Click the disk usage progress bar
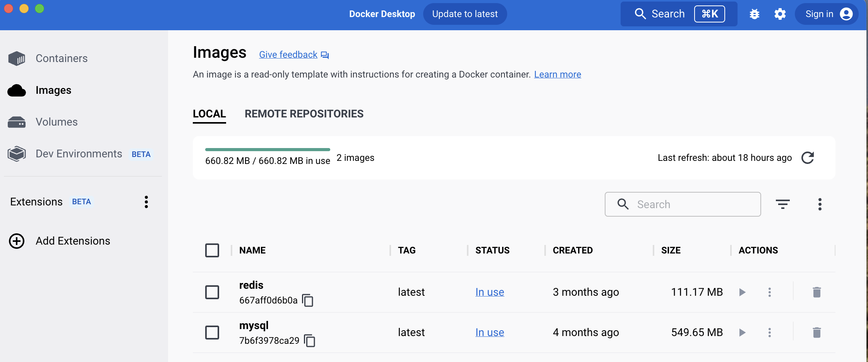Image resolution: width=868 pixels, height=362 pixels. pos(268,150)
